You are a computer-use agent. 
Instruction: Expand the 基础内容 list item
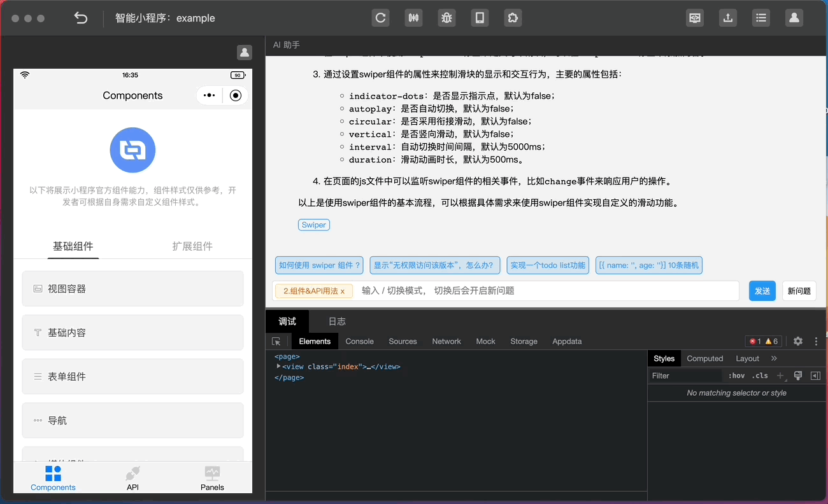pos(132,333)
